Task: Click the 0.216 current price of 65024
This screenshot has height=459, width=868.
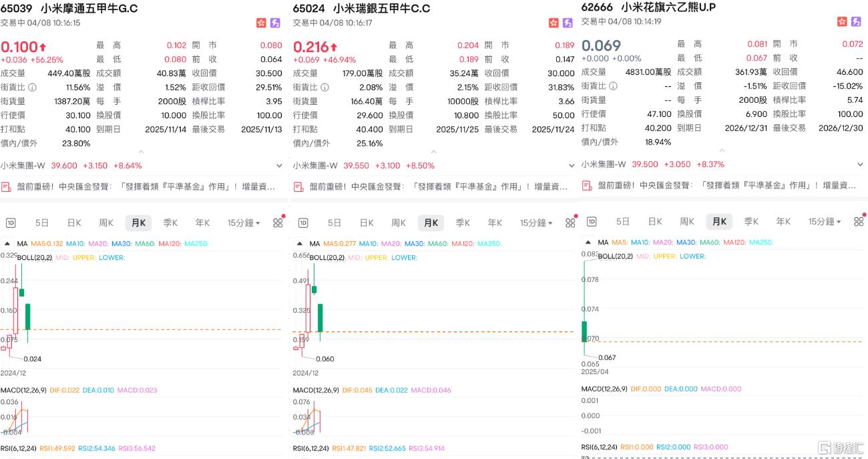Action: (312, 47)
